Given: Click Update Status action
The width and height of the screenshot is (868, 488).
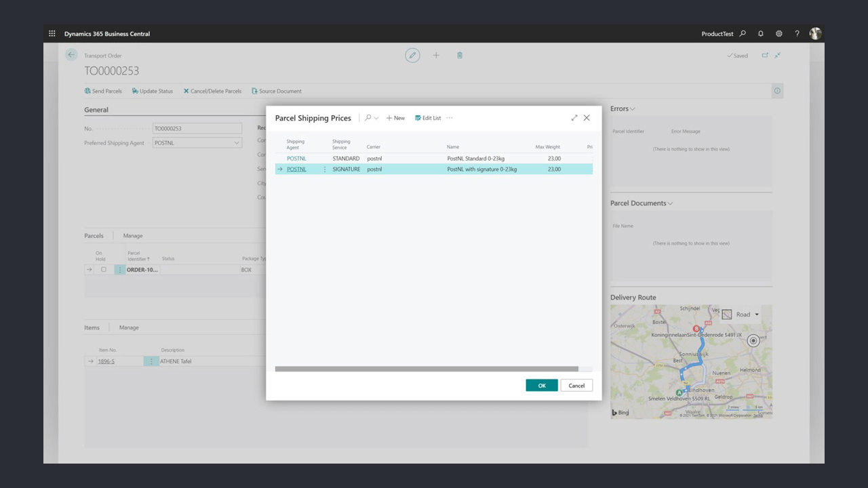Looking at the screenshot, I should pyautogui.click(x=153, y=91).
